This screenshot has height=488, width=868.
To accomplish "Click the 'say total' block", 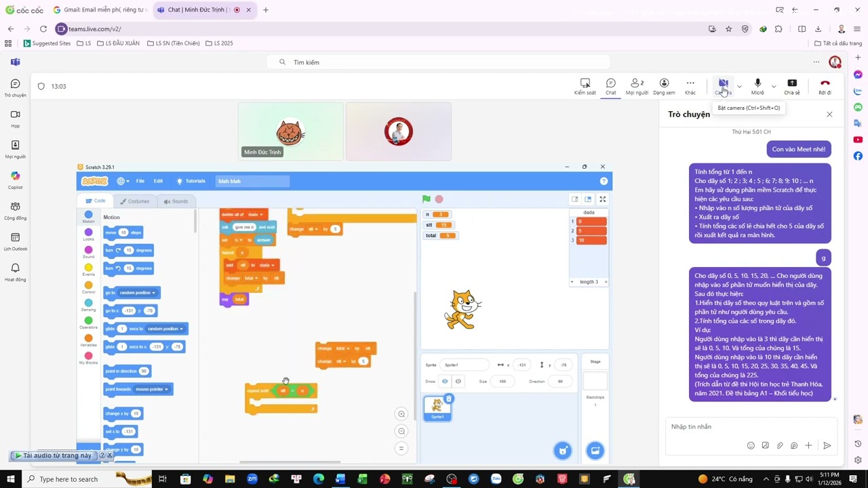I will (x=235, y=299).
